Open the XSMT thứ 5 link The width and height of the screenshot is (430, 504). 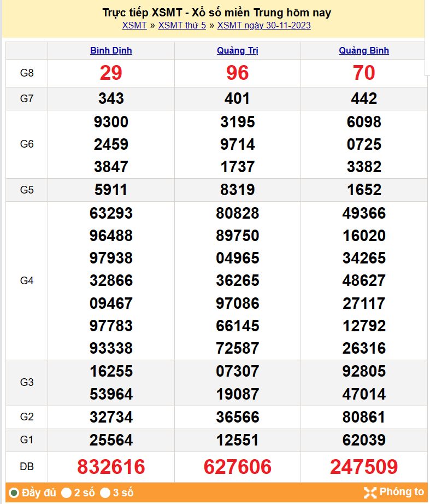point(182,25)
